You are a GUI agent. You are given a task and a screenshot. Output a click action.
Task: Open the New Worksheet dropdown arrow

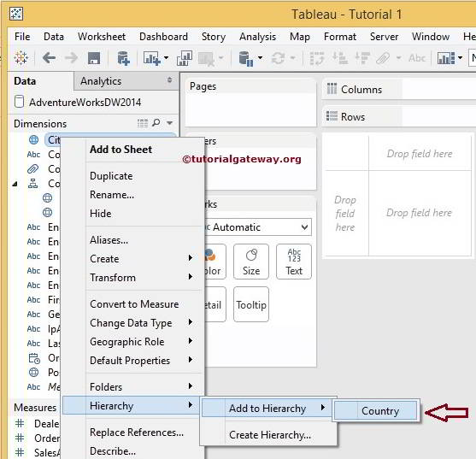pyautogui.click(x=166, y=57)
